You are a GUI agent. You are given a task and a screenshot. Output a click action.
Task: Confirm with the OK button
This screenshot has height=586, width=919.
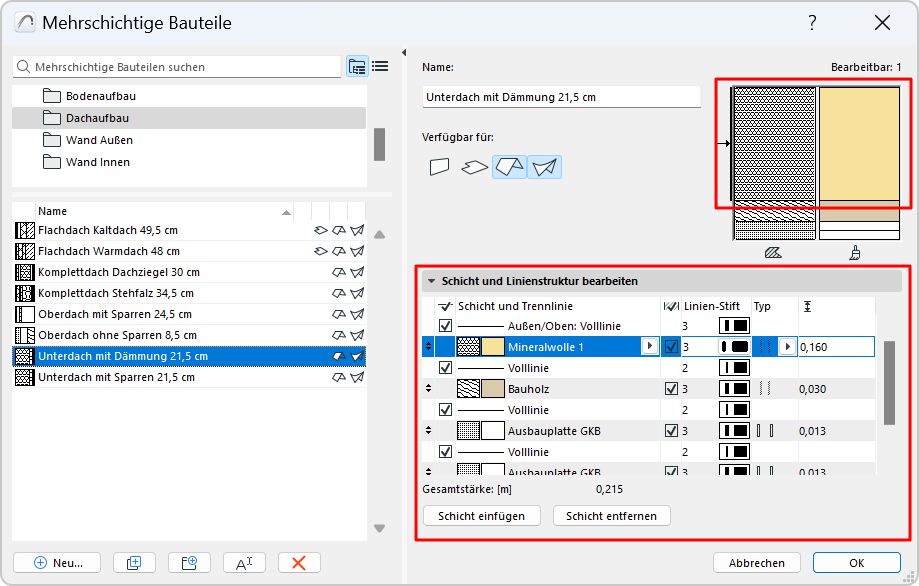857,563
